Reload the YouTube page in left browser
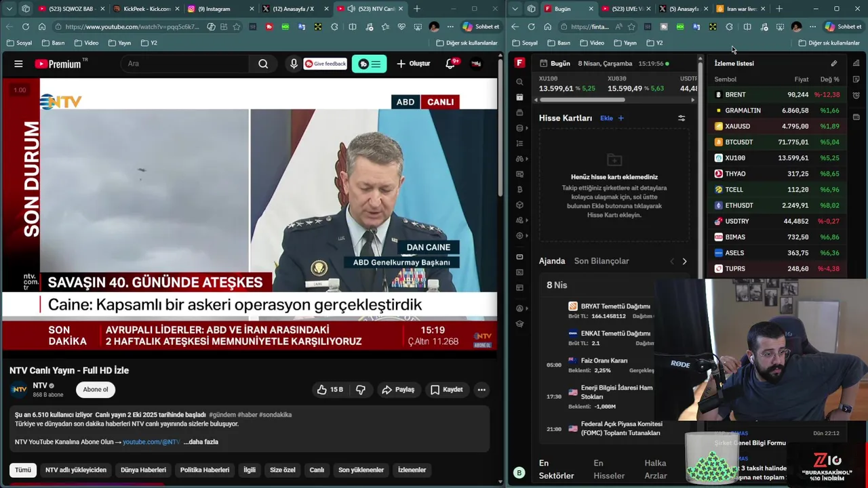This screenshot has width=868, height=488. (x=26, y=26)
